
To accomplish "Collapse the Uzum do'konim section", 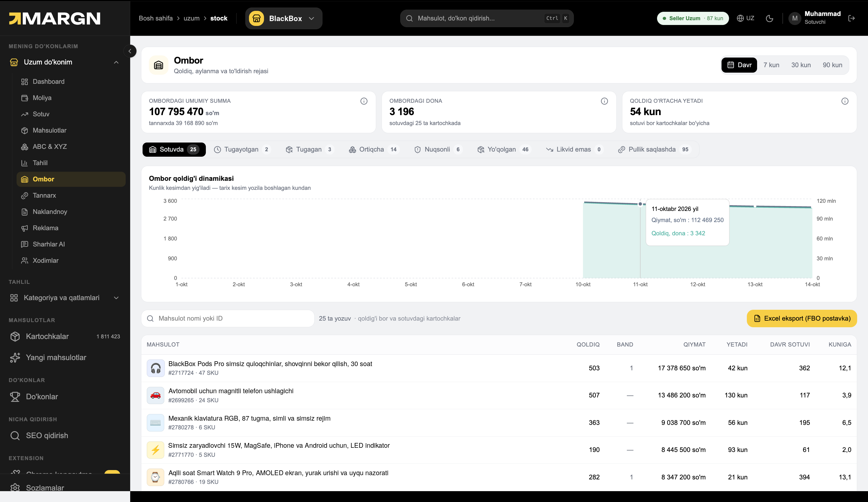I will tap(116, 62).
